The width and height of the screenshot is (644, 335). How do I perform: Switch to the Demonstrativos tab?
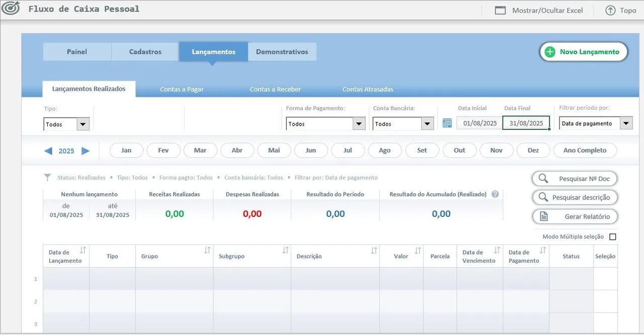(x=282, y=52)
